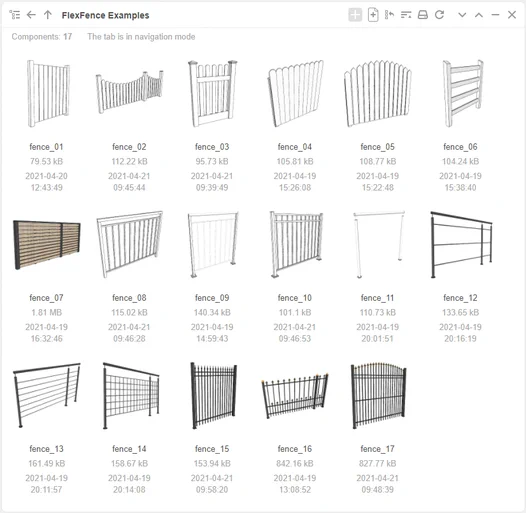The image size is (526, 513).
Task: Click the FlexFence Examples title
Action: coord(105,15)
